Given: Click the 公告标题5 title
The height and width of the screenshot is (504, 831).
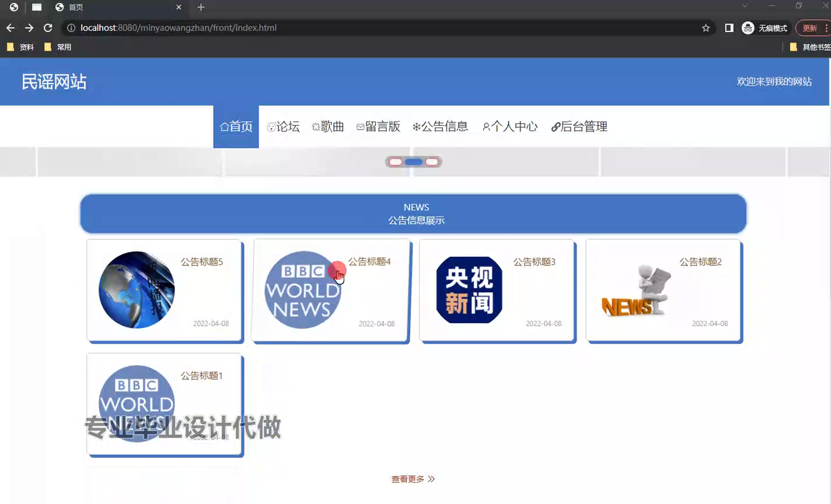Looking at the screenshot, I should coord(202,262).
